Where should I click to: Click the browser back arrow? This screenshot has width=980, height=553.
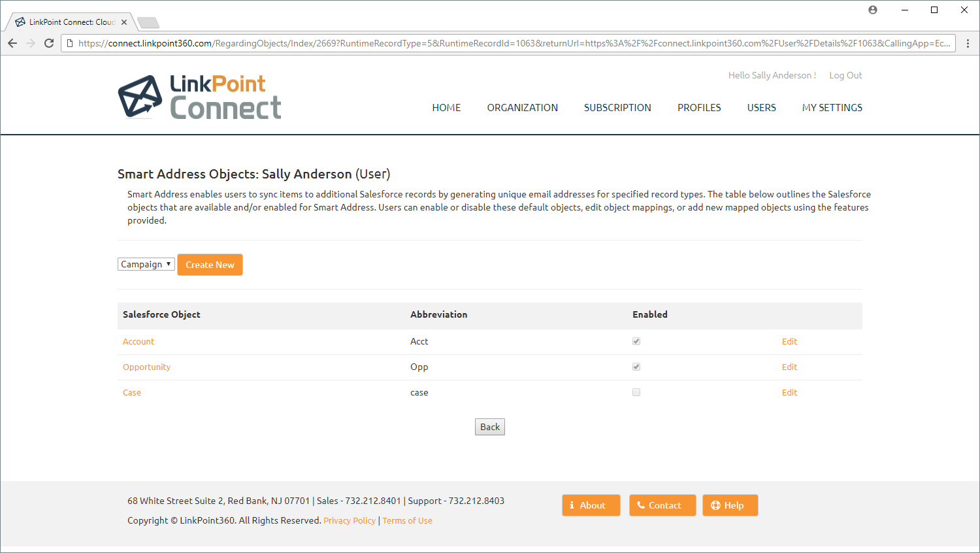(x=12, y=43)
